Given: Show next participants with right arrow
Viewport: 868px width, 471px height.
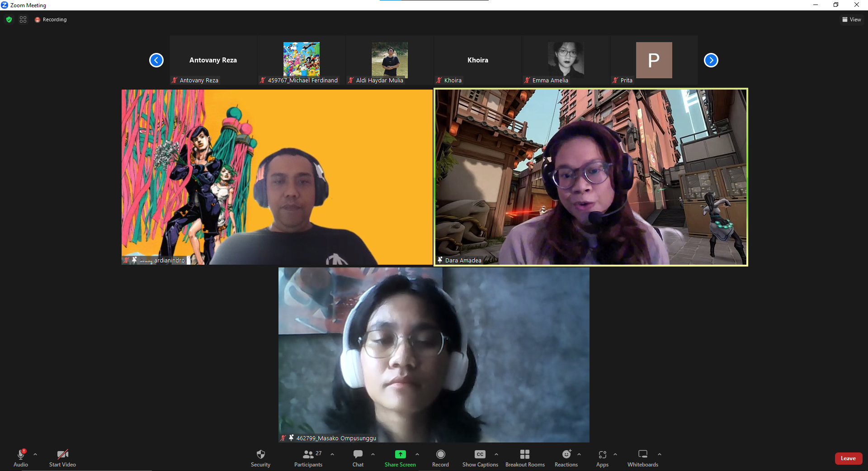Looking at the screenshot, I should [x=711, y=60].
